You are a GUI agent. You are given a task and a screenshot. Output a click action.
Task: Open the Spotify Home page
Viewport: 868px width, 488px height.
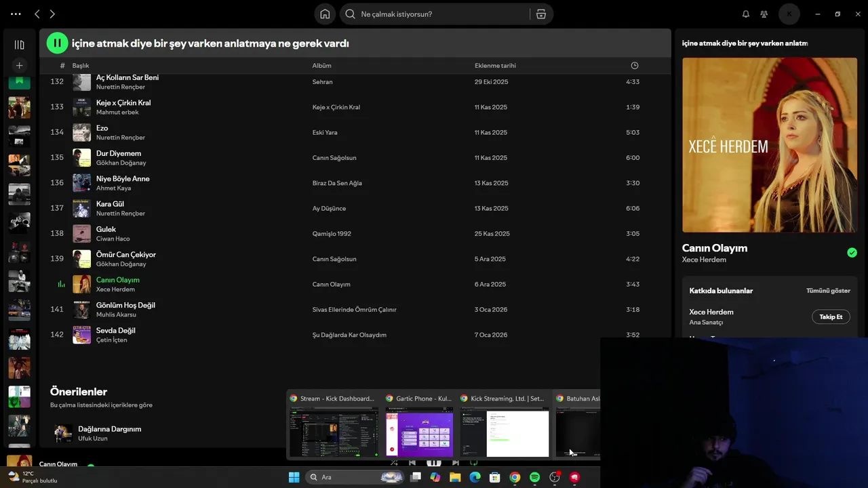(325, 14)
